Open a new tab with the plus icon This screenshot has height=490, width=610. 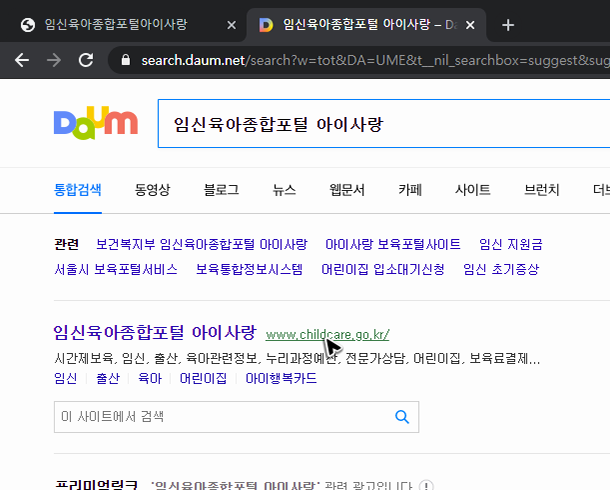(508, 25)
